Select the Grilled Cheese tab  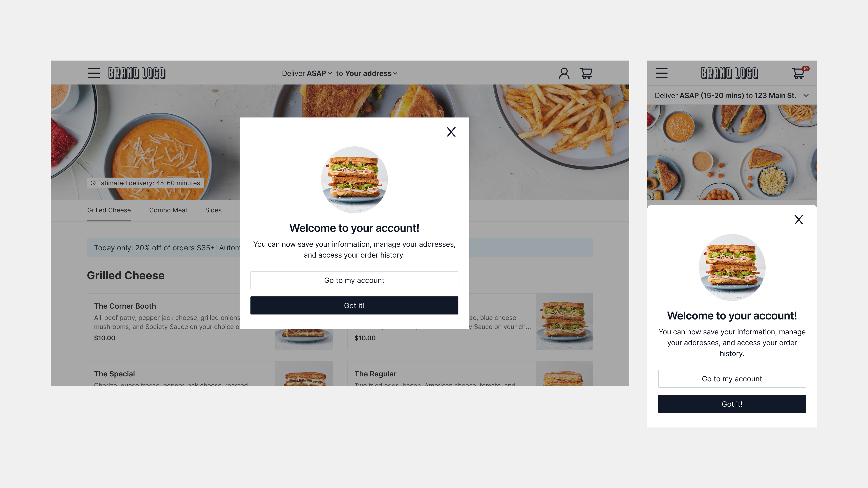pos(109,210)
